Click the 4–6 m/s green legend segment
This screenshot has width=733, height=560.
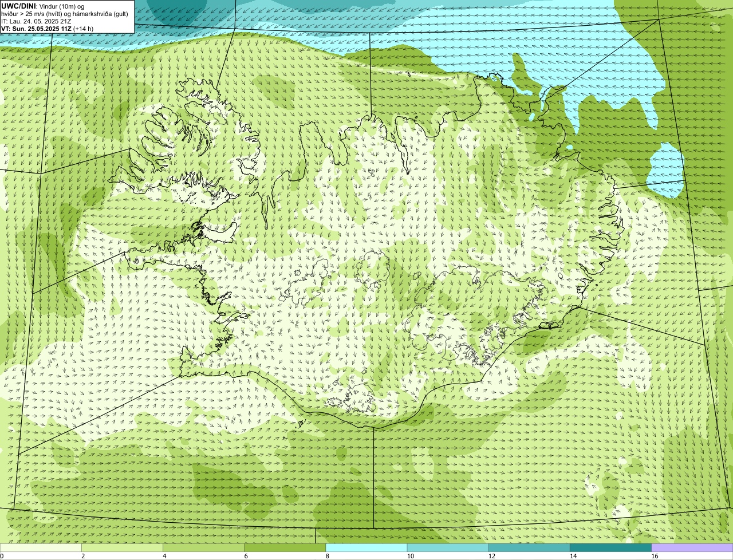coord(204,548)
